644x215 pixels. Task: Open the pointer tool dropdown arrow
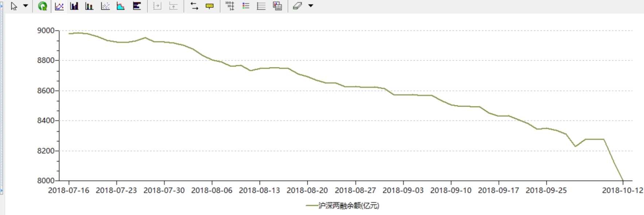pos(26,6)
